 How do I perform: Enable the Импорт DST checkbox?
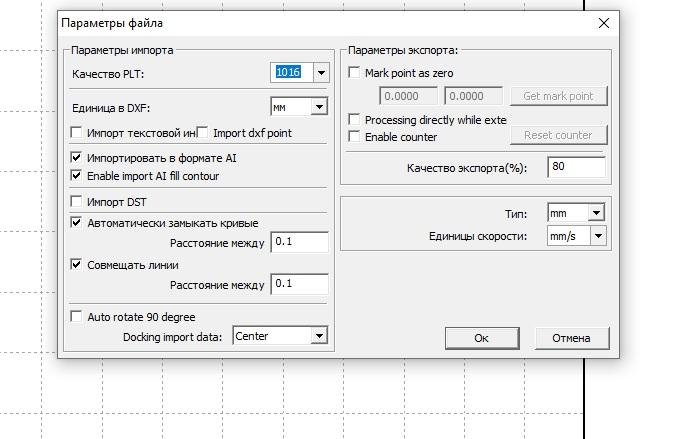pos(77,203)
